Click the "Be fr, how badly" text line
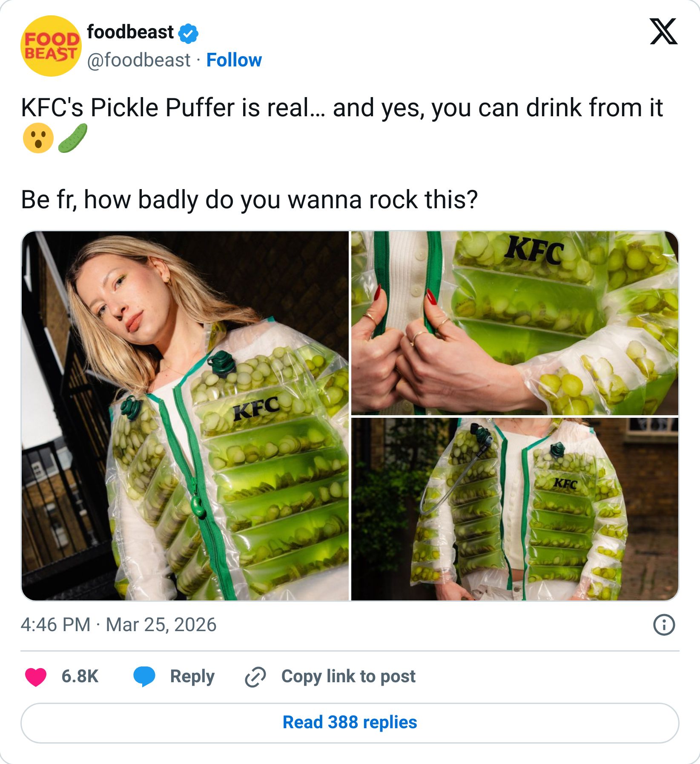700x764 pixels. 249,199
